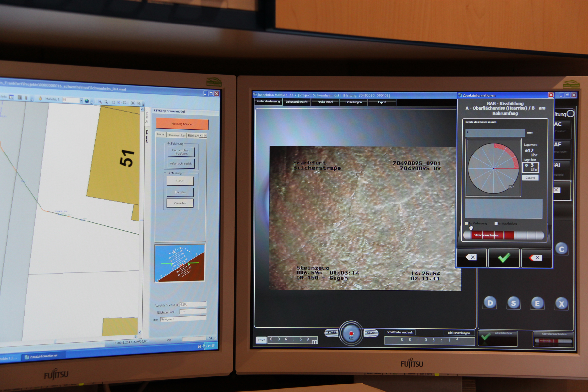Click the abschließen checkmark button
This screenshot has width=588, height=392.
[498, 338]
